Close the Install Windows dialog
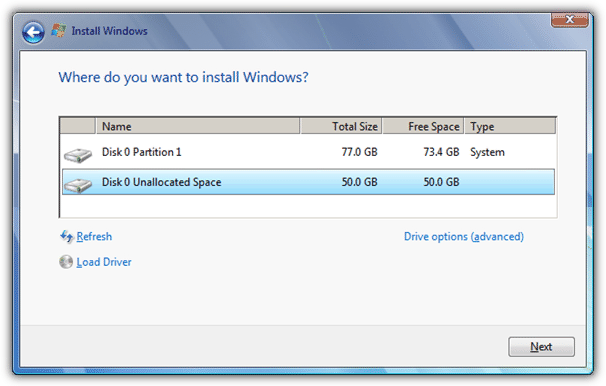The image size is (606, 386). (570, 20)
